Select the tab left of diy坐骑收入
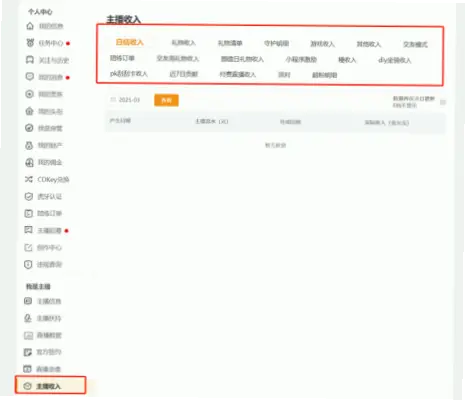The image size is (465, 400). [x=347, y=60]
